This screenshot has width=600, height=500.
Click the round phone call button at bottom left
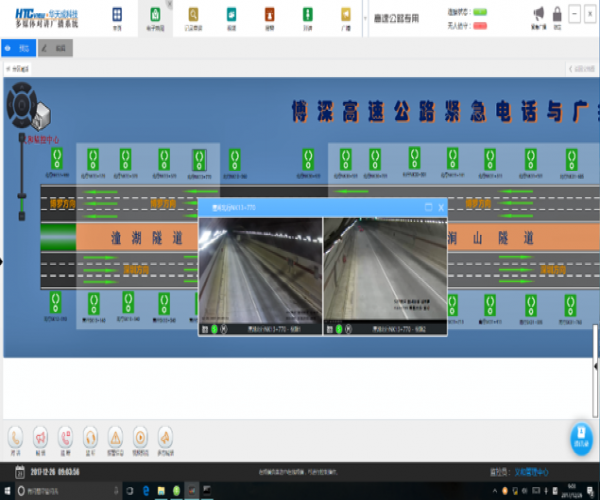(16, 435)
